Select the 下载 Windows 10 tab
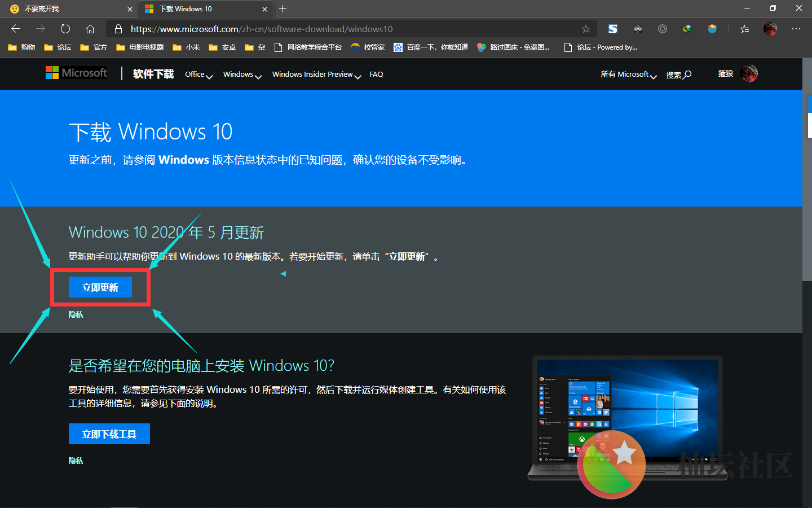Viewport: 812px width, 508px height. point(206,9)
